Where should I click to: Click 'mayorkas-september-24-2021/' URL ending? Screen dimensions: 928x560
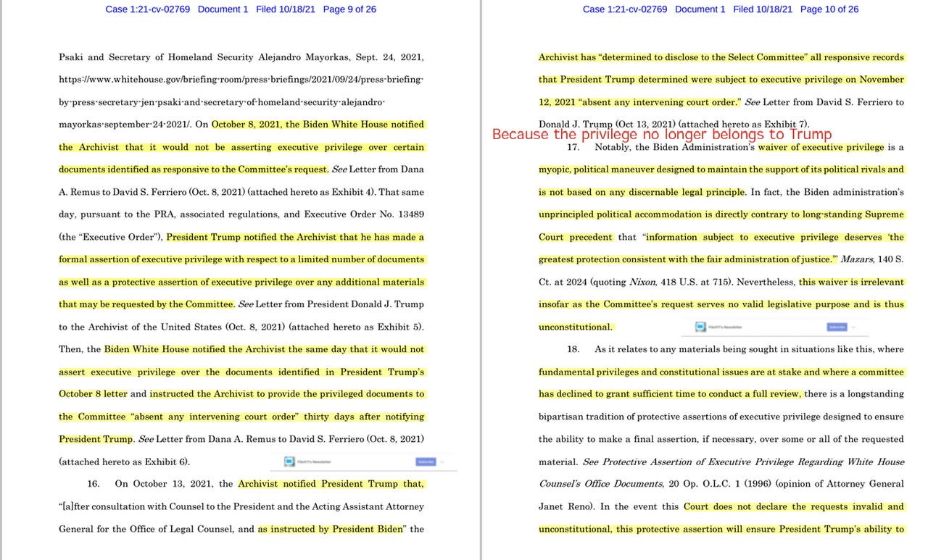tap(126, 125)
